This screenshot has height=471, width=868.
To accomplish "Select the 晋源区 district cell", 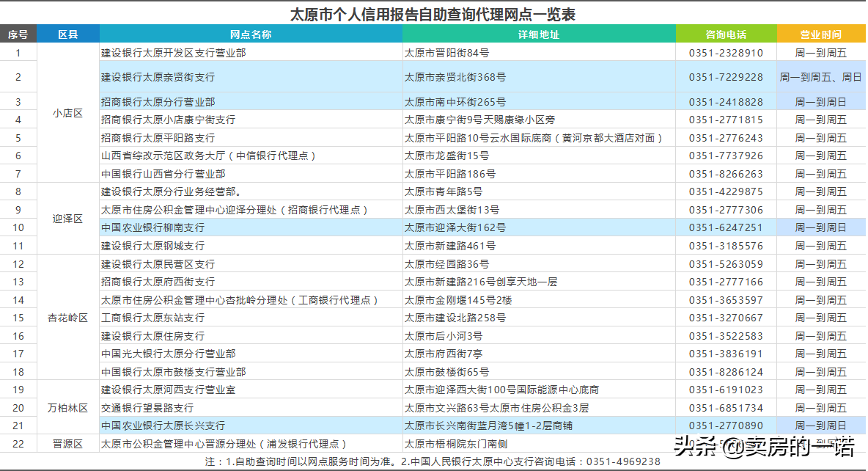I will coord(68,443).
